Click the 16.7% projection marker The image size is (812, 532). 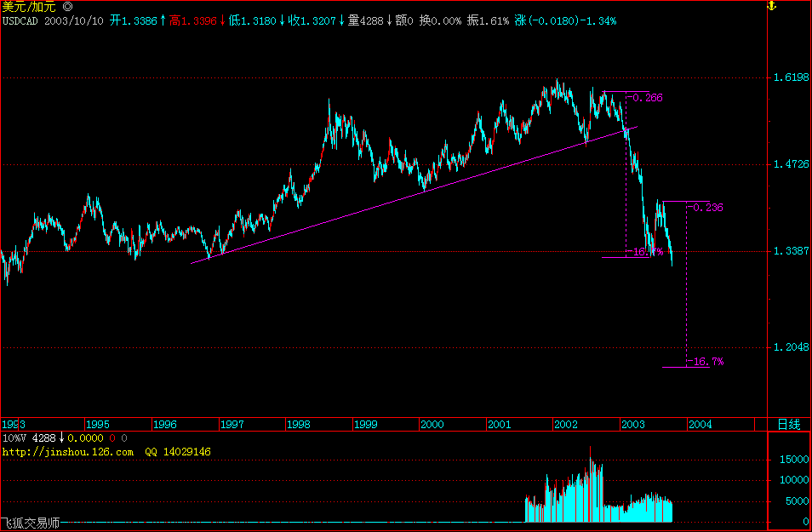tap(706, 361)
